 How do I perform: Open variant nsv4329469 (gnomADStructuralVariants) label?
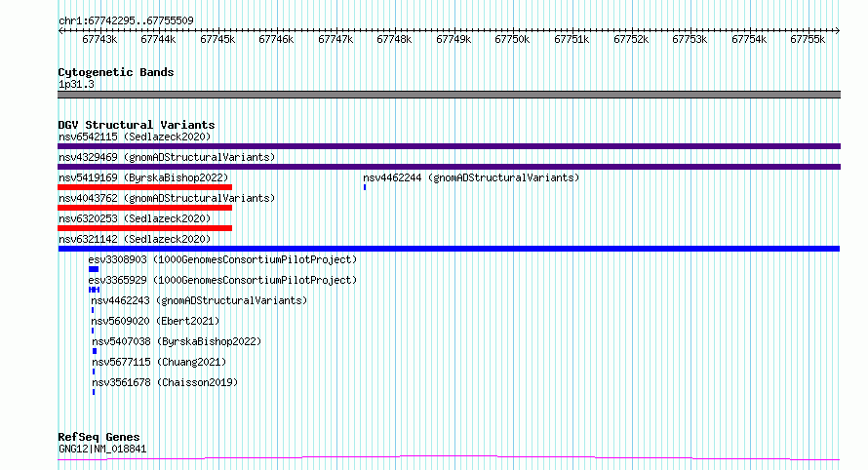[167, 157]
